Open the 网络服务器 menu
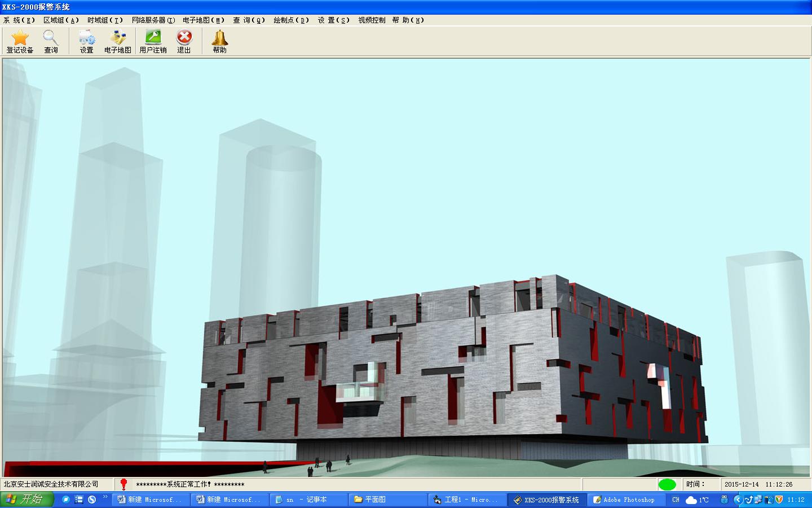The height and width of the screenshot is (508, 812). pos(153,20)
